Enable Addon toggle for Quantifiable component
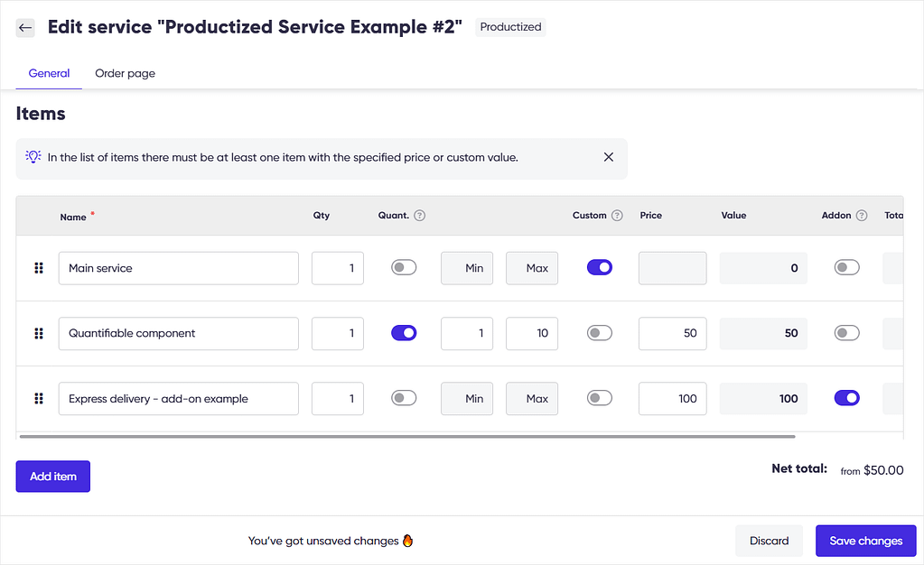Image resolution: width=924 pixels, height=565 pixels. (847, 333)
